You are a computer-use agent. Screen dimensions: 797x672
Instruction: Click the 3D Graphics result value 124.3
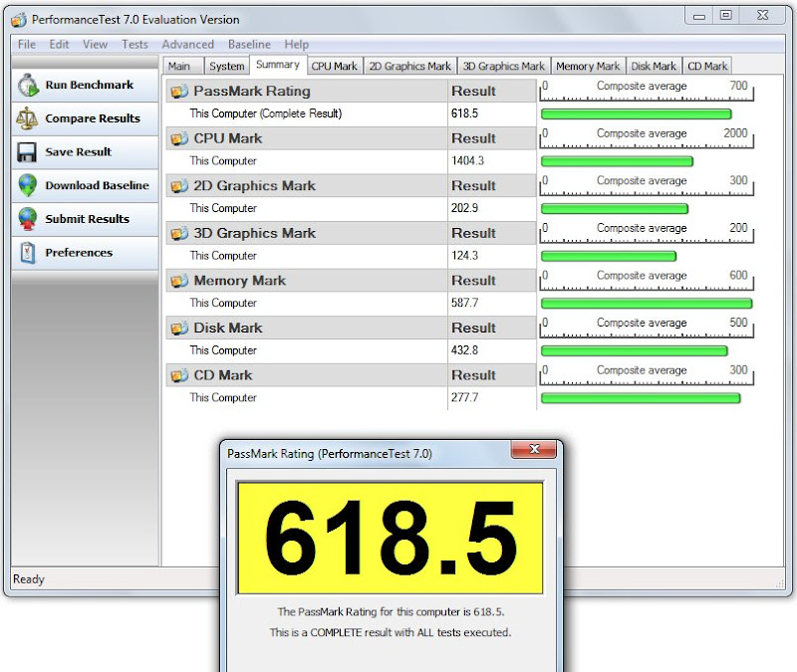(464, 256)
